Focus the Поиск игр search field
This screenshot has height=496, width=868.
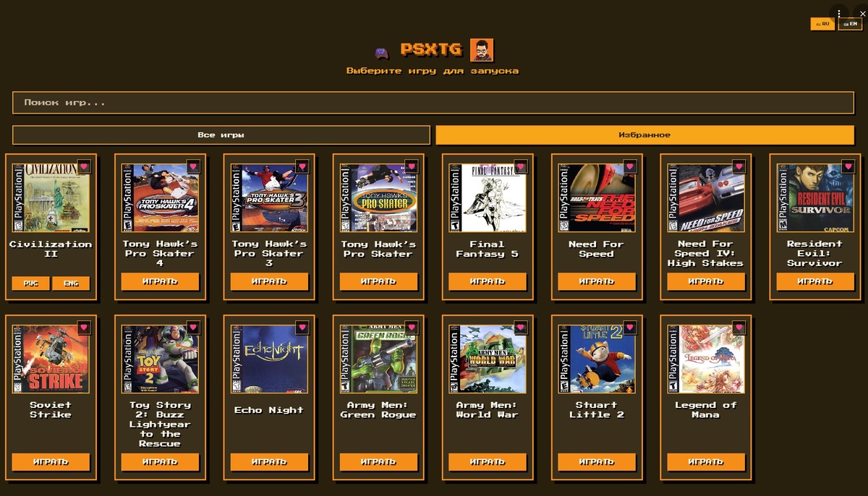(433, 103)
